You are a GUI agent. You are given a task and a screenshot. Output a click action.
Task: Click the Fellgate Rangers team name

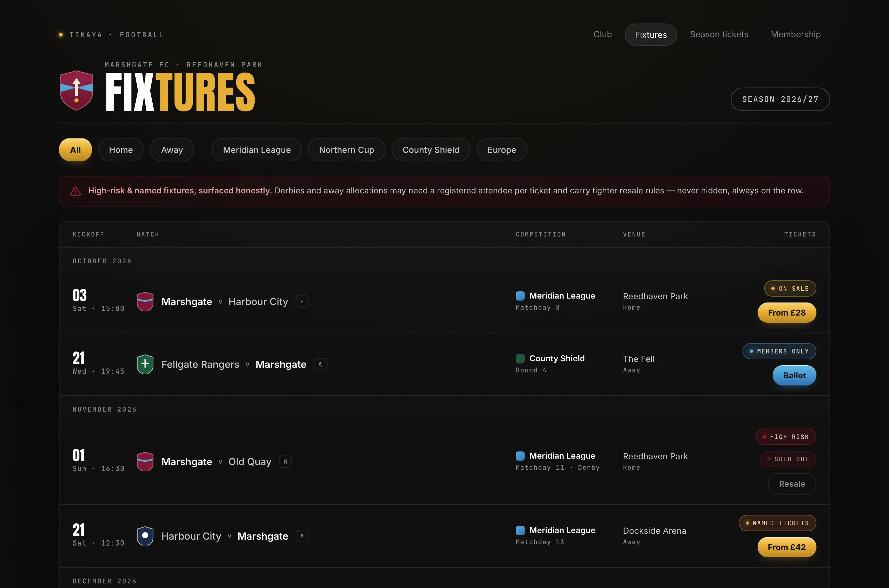coord(200,364)
